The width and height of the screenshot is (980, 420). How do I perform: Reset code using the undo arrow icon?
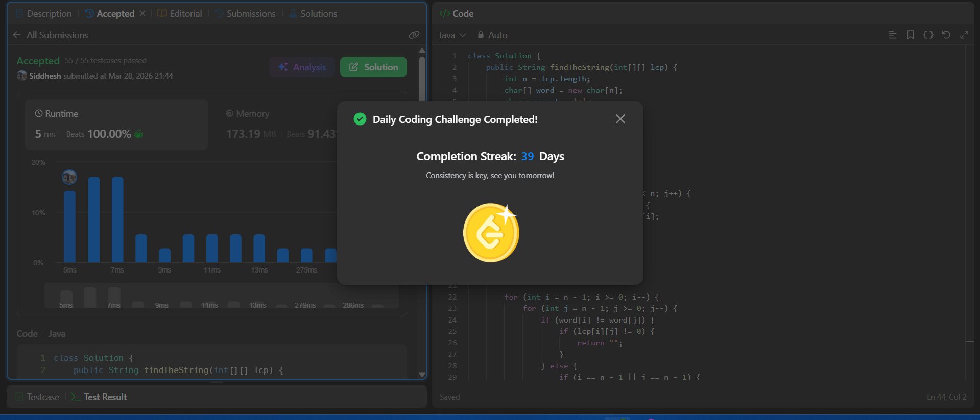click(x=946, y=35)
